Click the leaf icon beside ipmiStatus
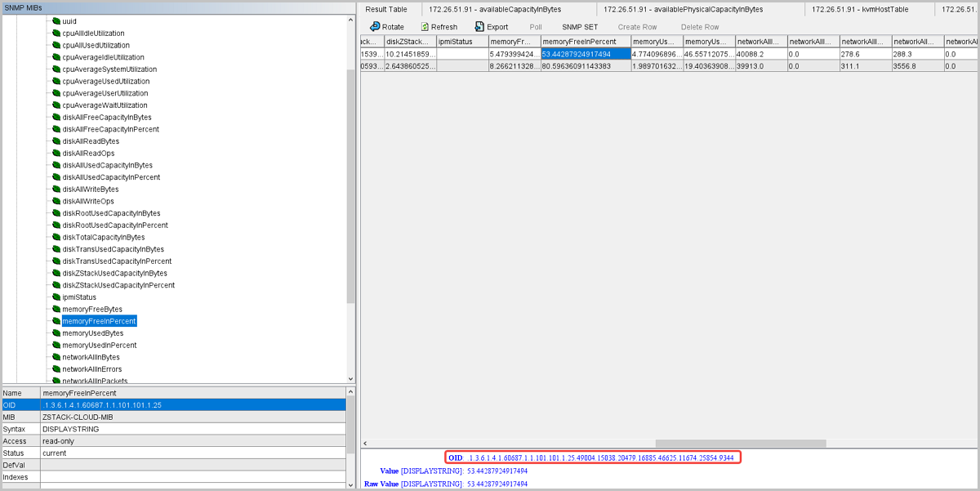The height and width of the screenshot is (491, 980). coord(56,297)
